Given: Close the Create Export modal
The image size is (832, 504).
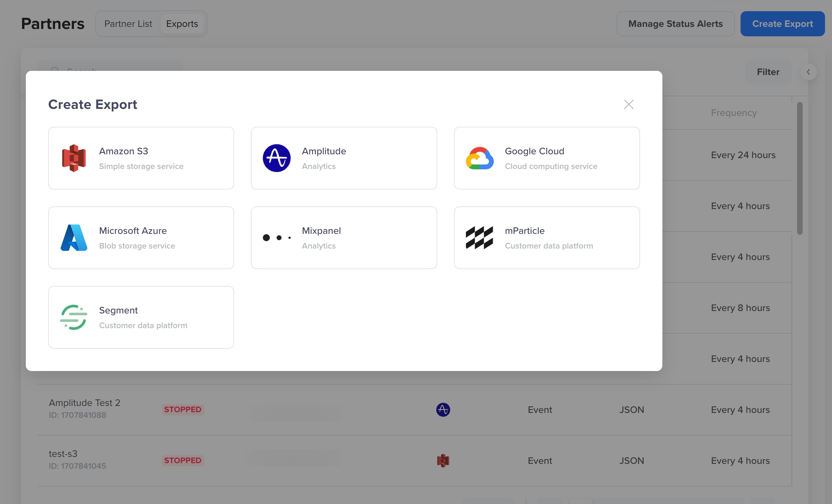Looking at the screenshot, I should coord(628,103).
